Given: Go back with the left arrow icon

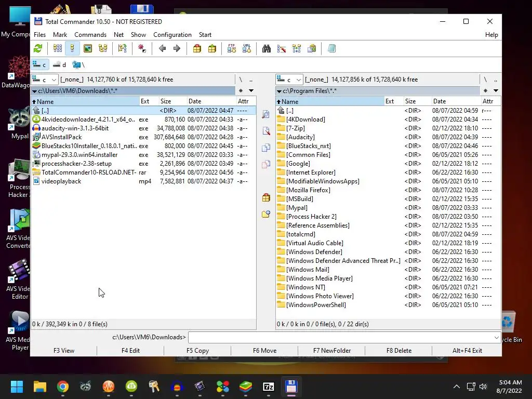Looking at the screenshot, I should click(x=163, y=48).
